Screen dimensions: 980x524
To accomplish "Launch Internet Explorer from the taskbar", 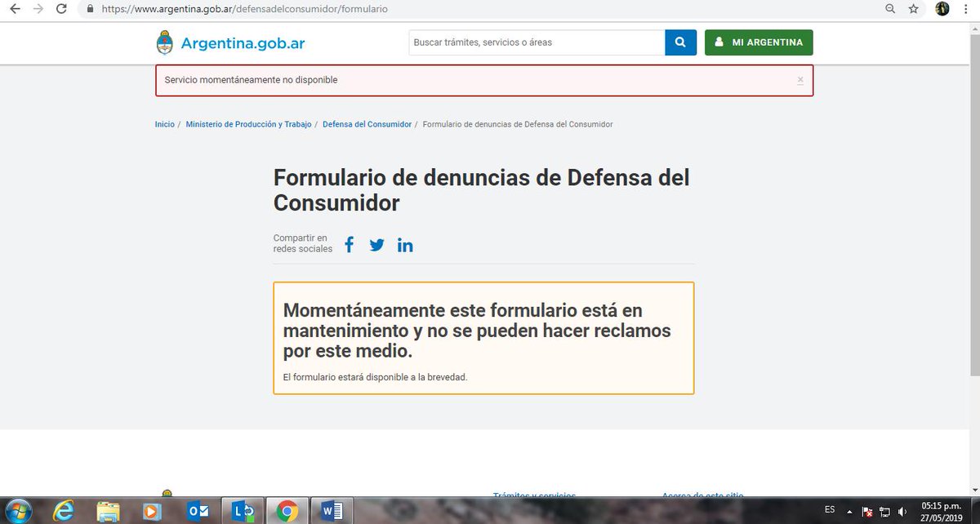I will point(63,511).
